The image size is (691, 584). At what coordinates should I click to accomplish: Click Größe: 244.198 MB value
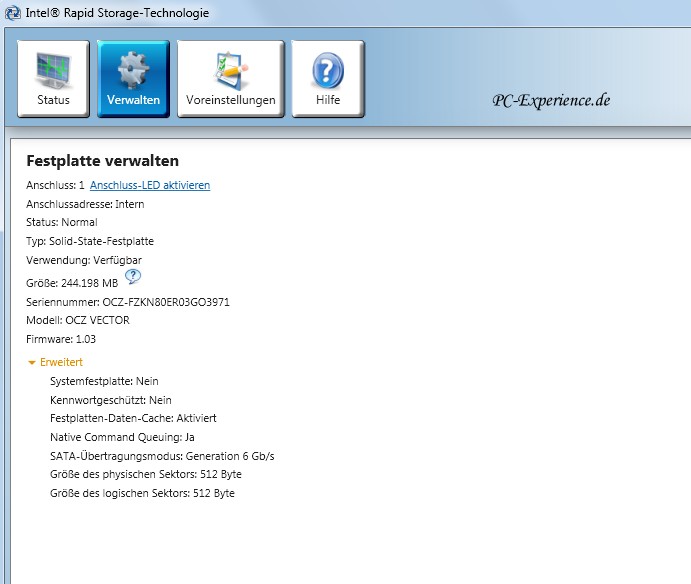pos(72,283)
